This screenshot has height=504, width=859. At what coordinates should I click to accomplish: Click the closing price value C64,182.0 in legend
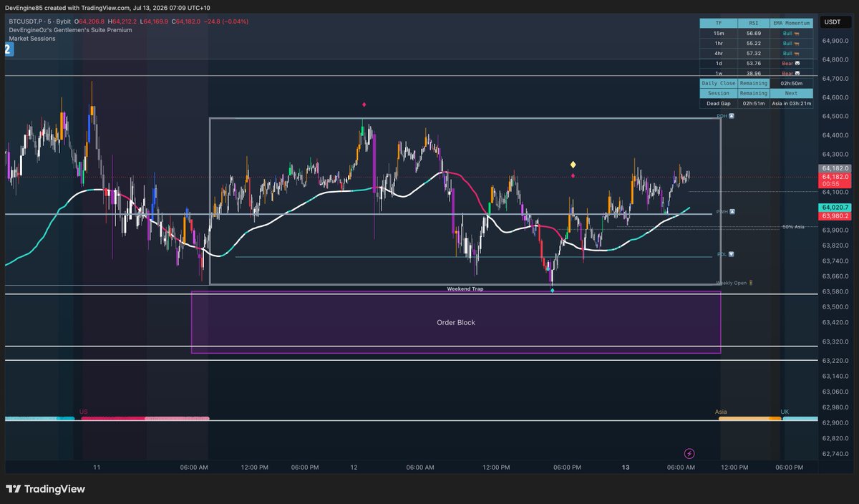(188, 21)
